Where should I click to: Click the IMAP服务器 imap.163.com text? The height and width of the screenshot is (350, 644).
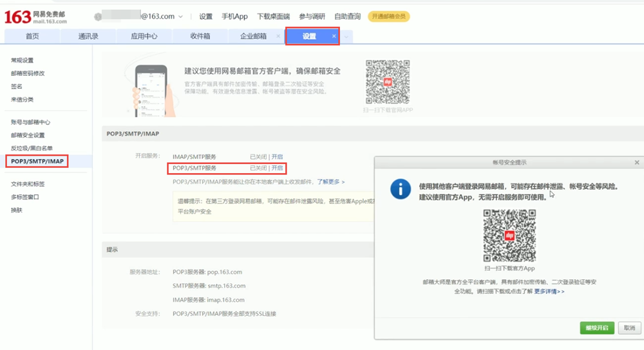coord(209,300)
